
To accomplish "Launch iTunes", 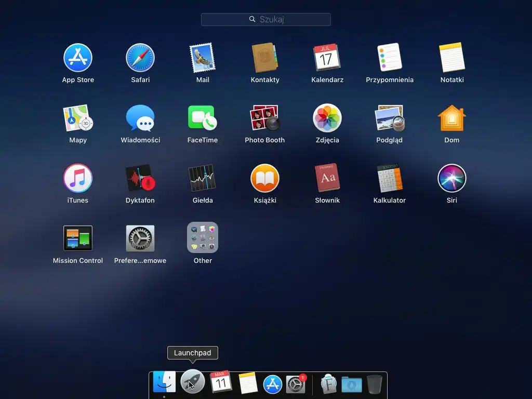I will coord(78,178).
